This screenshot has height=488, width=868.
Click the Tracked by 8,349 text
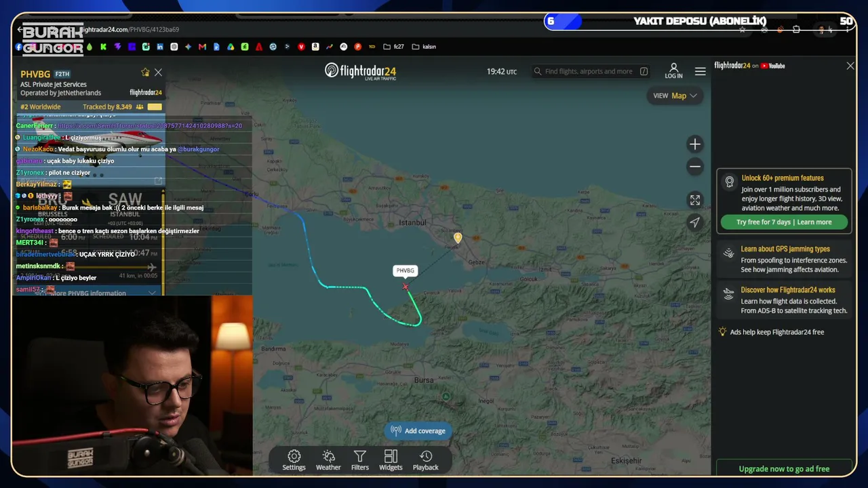pos(107,107)
